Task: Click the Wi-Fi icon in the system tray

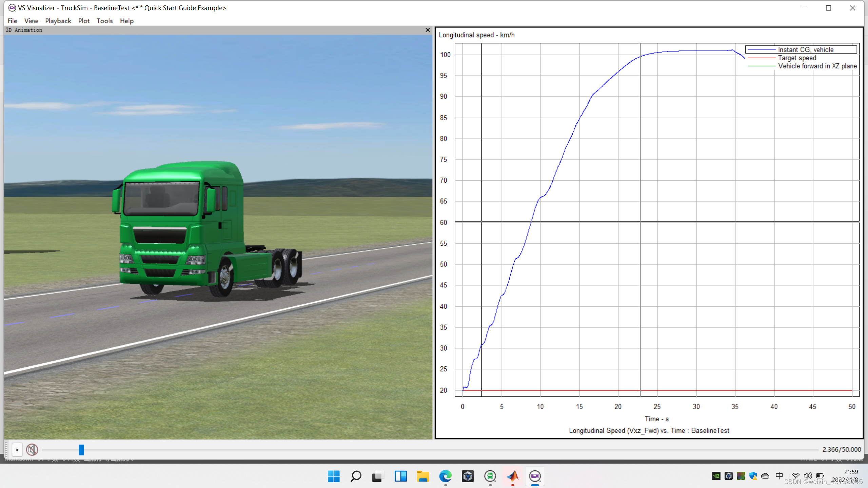Action: pos(796,476)
